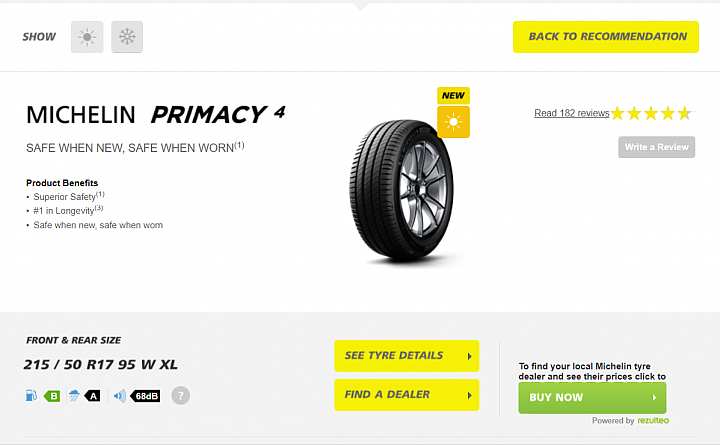Click the yellow summer sun badge

click(x=453, y=122)
